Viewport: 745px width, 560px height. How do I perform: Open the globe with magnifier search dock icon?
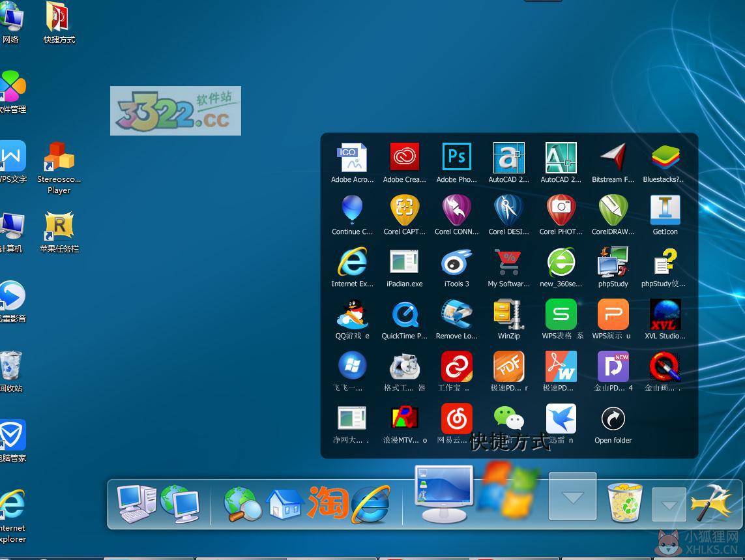242,504
